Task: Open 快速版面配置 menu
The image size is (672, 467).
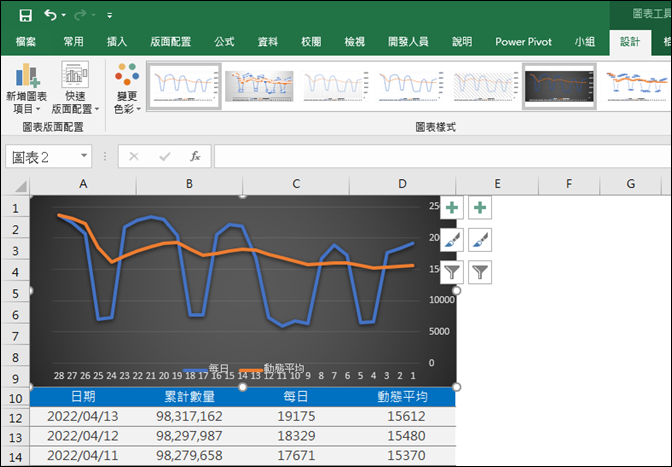Action: [75, 88]
